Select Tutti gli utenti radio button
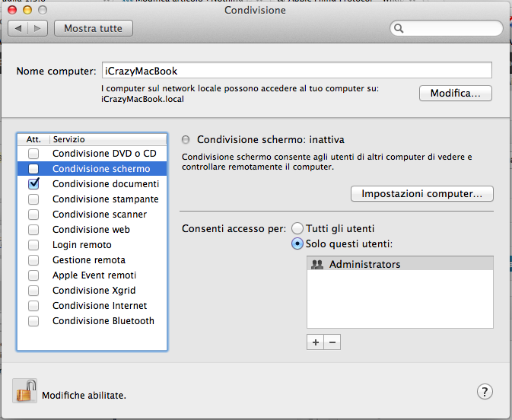 [297, 228]
